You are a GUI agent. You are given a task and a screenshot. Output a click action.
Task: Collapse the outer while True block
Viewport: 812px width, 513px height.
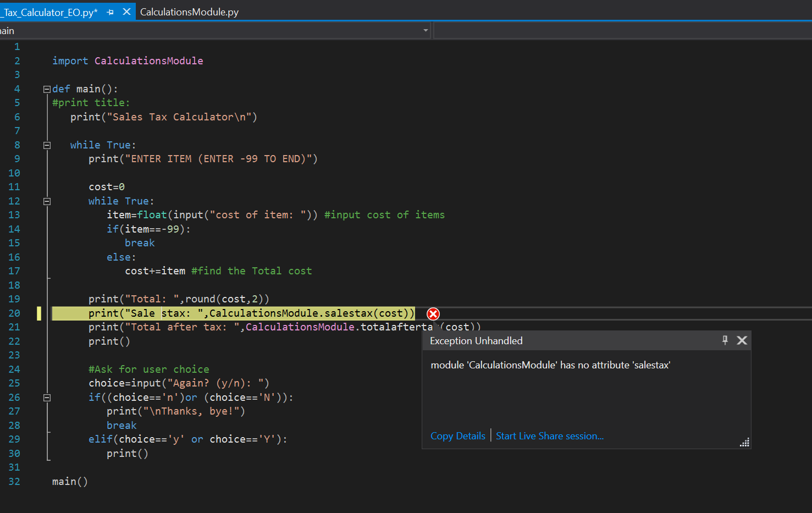(x=47, y=145)
